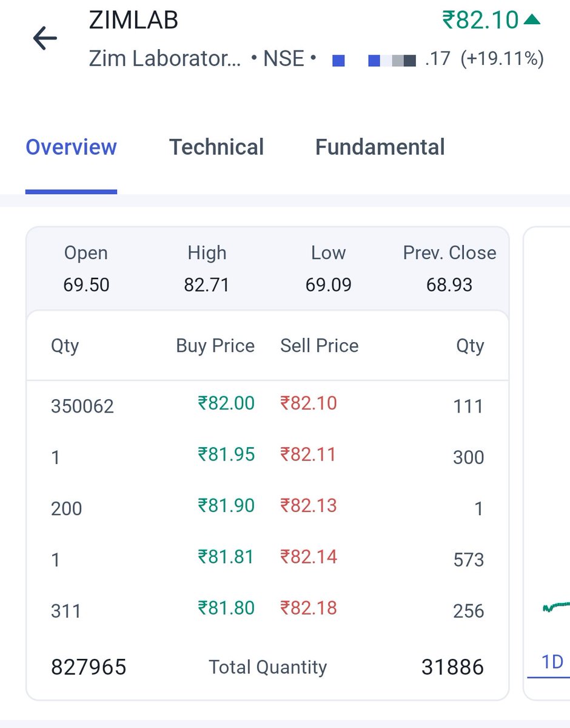
Task: Tap the total sell quantity 31886
Action: [x=452, y=667]
